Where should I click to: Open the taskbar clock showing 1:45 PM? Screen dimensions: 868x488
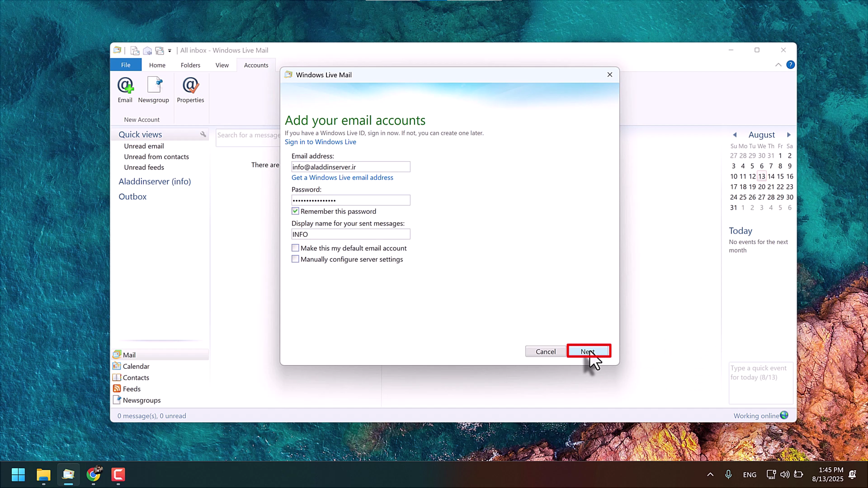coord(828,474)
